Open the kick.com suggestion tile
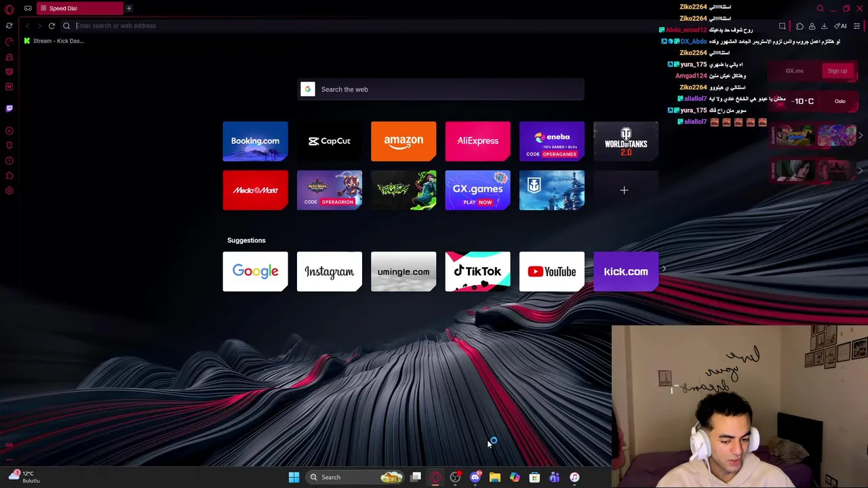This screenshot has width=868, height=488. click(x=626, y=272)
